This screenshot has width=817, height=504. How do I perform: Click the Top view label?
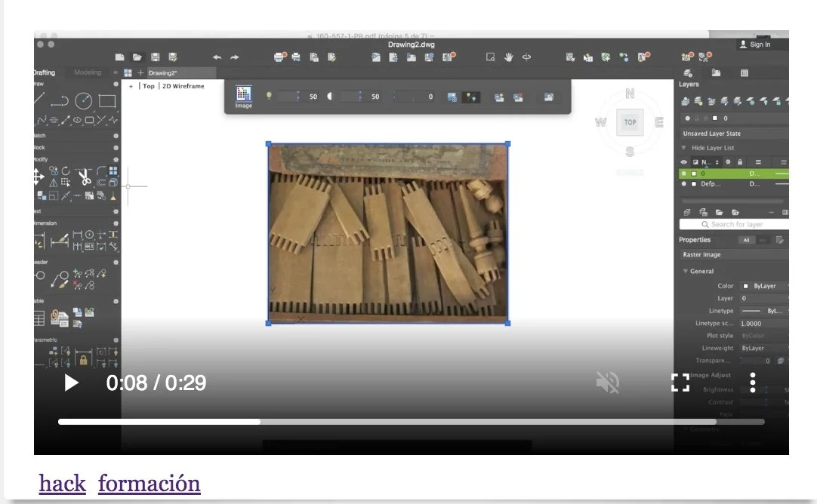click(x=149, y=87)
